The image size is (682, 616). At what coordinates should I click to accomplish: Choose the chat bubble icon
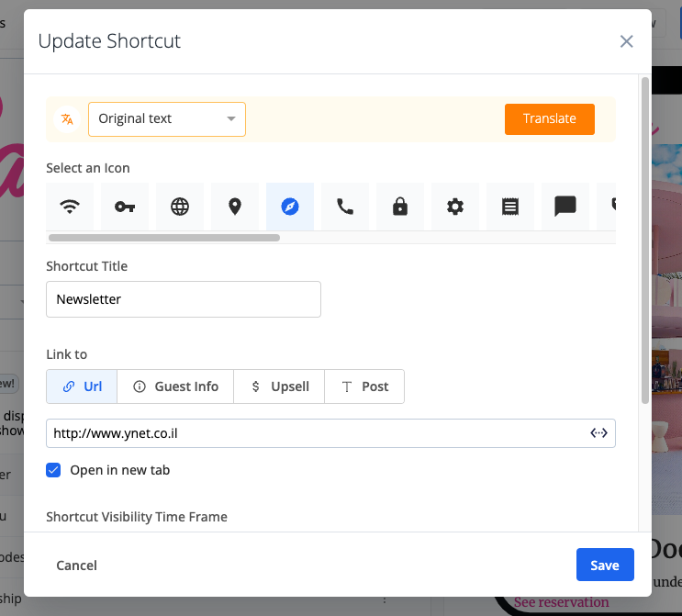tap(565, 207)
